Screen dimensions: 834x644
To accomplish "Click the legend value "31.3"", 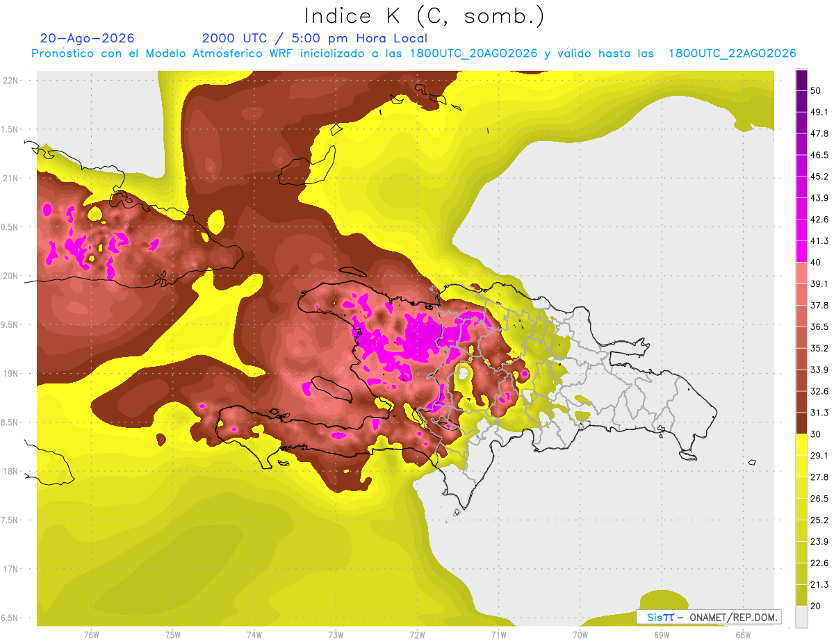I will [819, 413].
